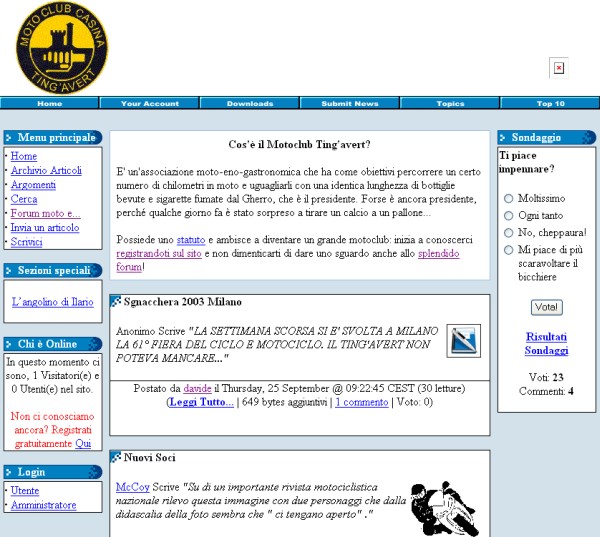The image size is (600, 537).
Task: Open Leggi Tutto link for Sgnacchera article
Action: pyautogui.click(x=201, y=402)
